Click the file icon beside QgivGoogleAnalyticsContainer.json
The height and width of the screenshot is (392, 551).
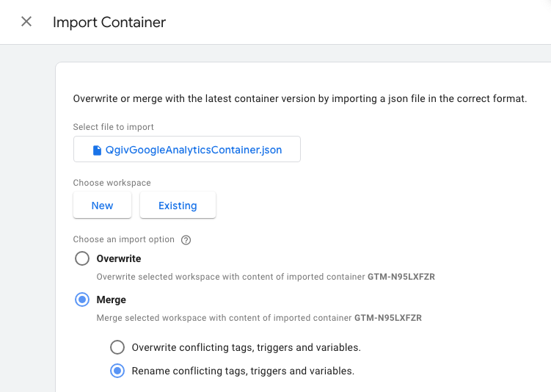point(97,150)
